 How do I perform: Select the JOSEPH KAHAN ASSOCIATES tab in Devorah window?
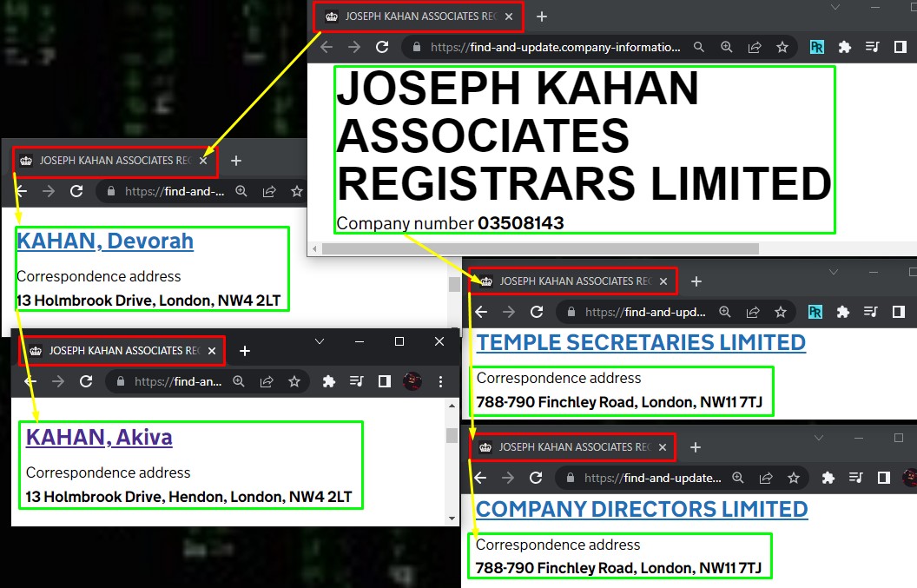(x=115, y=161)
